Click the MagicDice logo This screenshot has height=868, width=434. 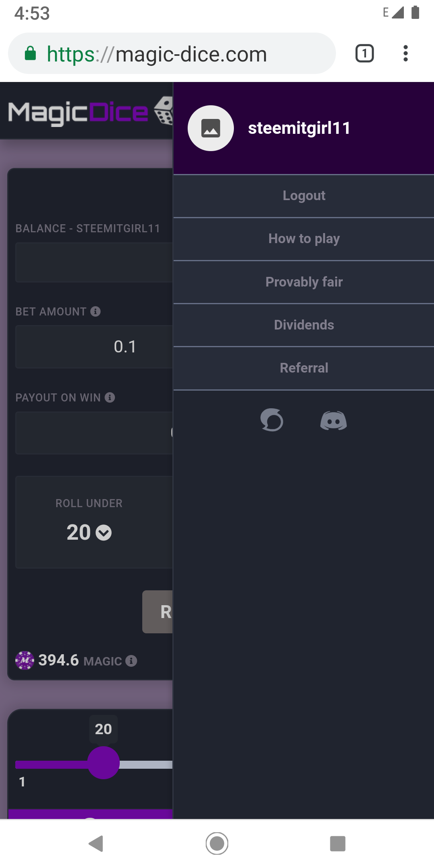click(88, 112)
